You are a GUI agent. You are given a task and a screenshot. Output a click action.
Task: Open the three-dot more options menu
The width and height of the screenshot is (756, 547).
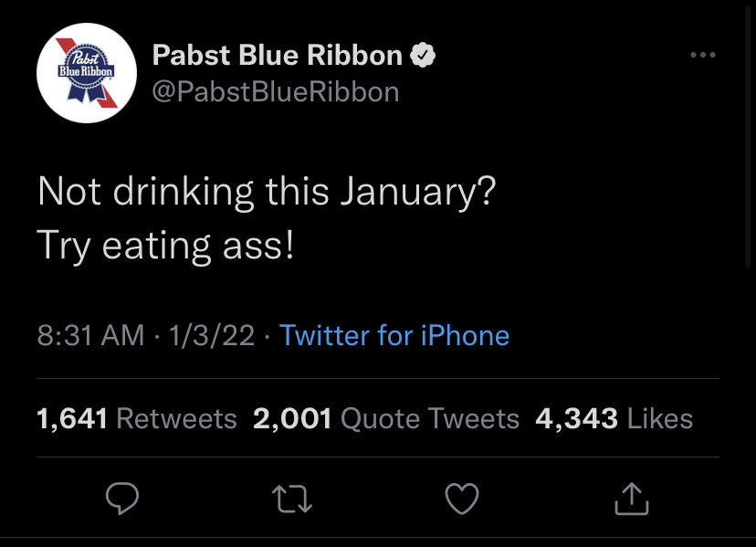(x=703, y=56)
